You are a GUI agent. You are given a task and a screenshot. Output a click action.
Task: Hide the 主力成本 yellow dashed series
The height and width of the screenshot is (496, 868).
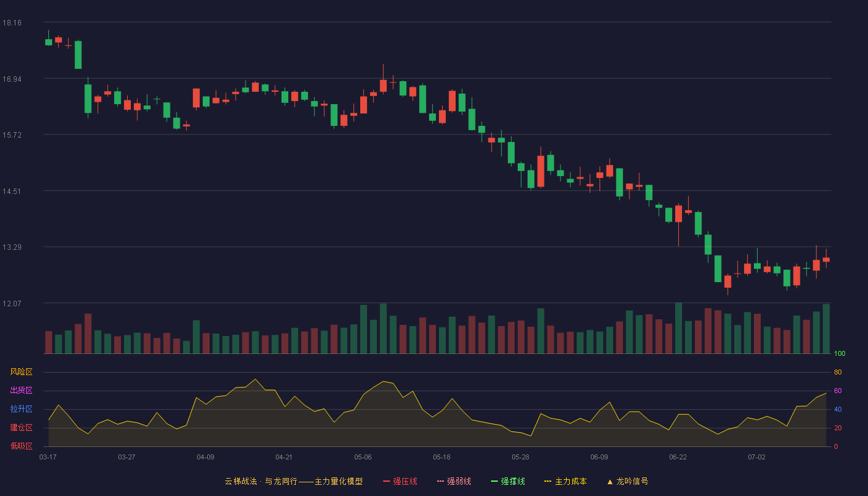(565, 481)
